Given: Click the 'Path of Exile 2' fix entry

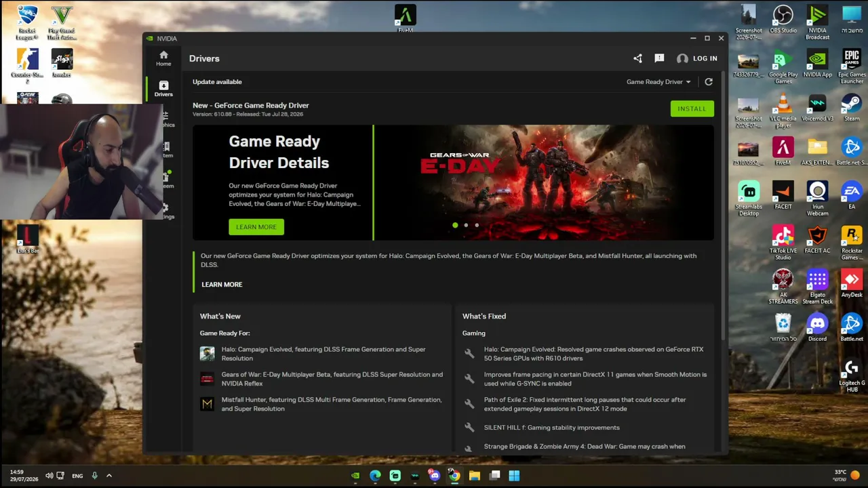Looking at the screenshot, I should click(585, 404).
